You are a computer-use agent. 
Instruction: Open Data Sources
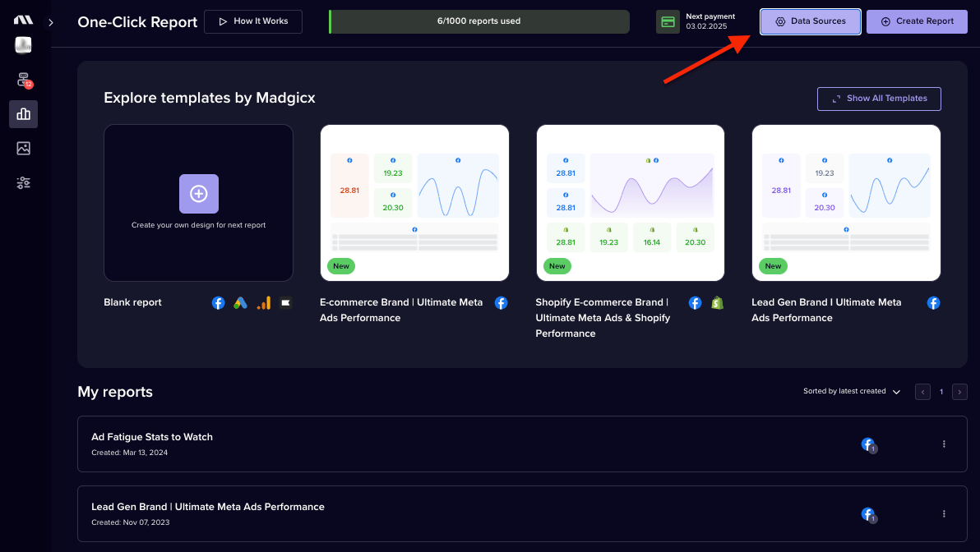click(x=810, y=21)
